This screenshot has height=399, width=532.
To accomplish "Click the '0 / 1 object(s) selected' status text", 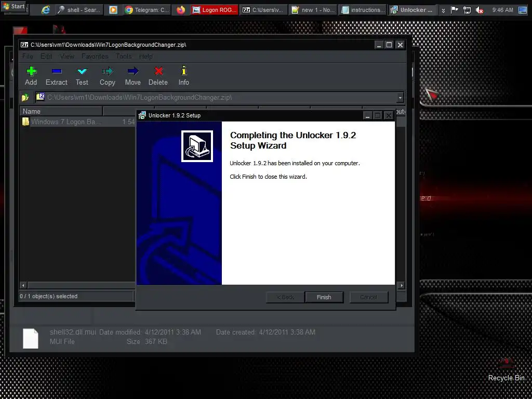I will click(48, 296).
